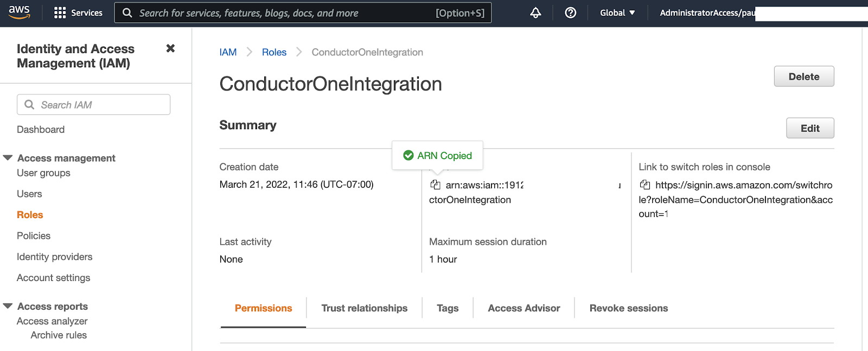Navigate to Identity providers

click(54, 257)
